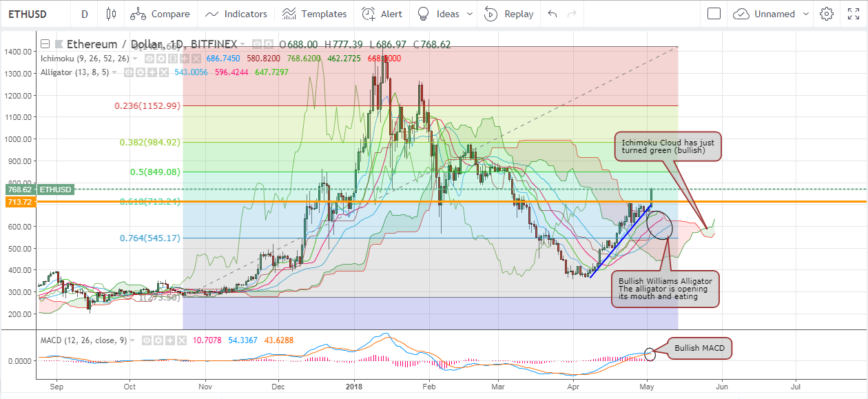Hide the Alligator indicator via eye icon
The height and width of the screenshot is (399, 868).
click(x=127, y=72)
